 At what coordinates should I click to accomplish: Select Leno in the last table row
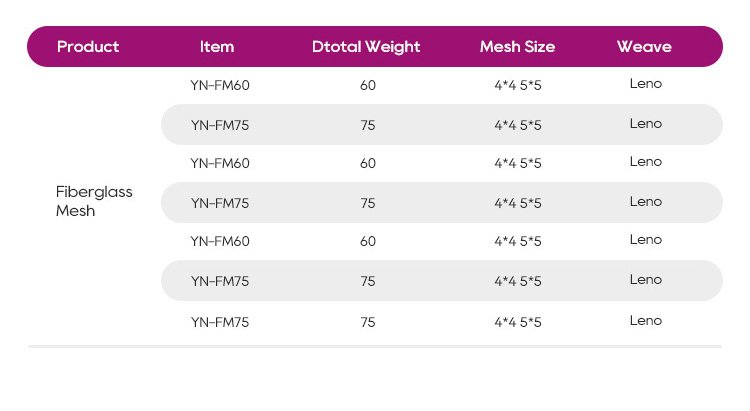point(646,321)
